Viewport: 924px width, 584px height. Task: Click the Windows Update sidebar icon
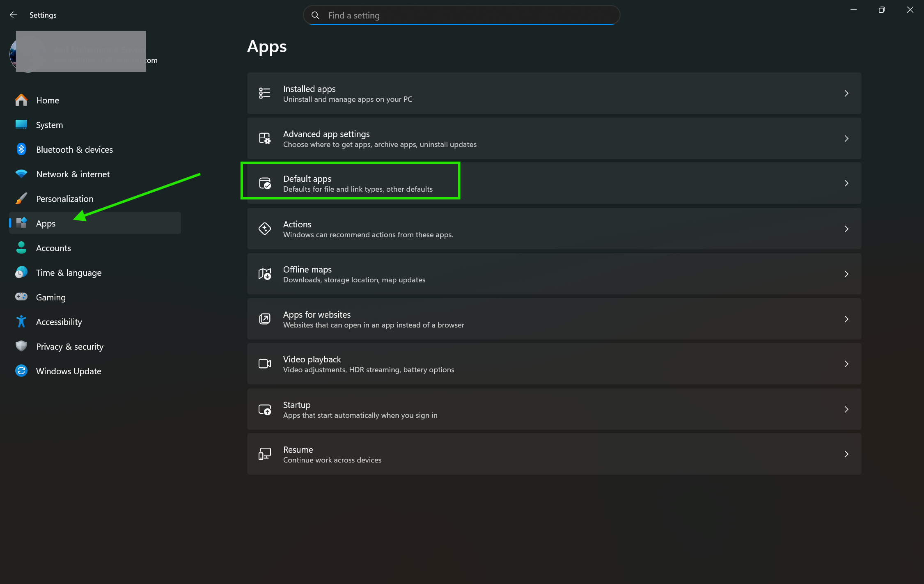21,371
